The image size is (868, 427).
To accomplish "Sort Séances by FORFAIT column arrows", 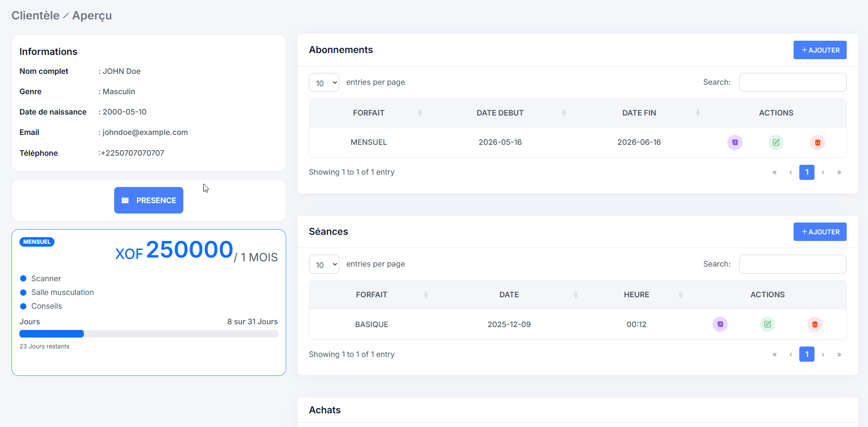I will coord(425,294).
